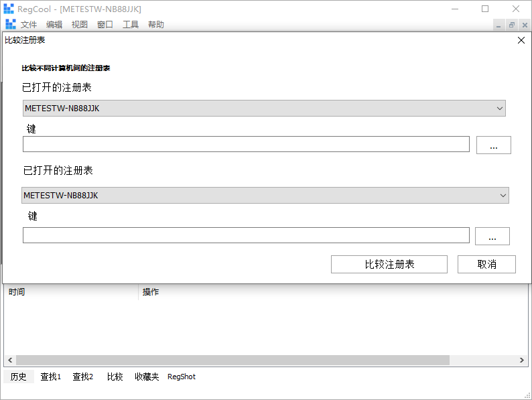Click the 比较注册表 button
Viewport: 532px width, 400px height.
[x=389, y=264]
